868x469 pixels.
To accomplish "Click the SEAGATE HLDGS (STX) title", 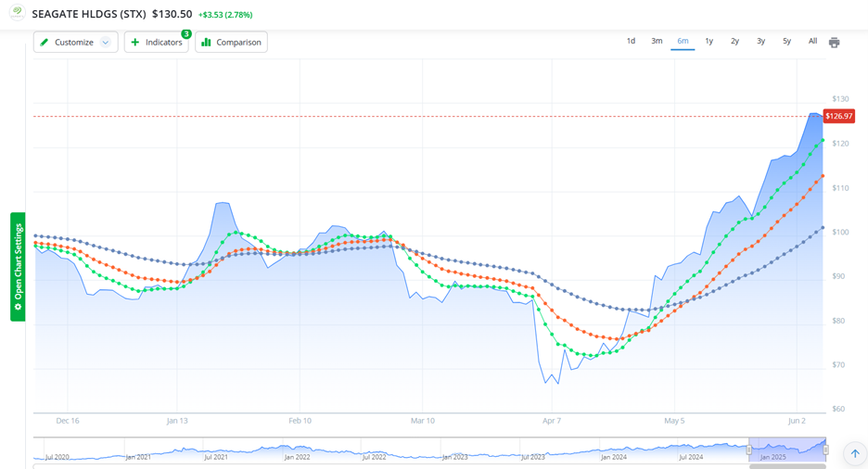I will (x=89, y=15).
